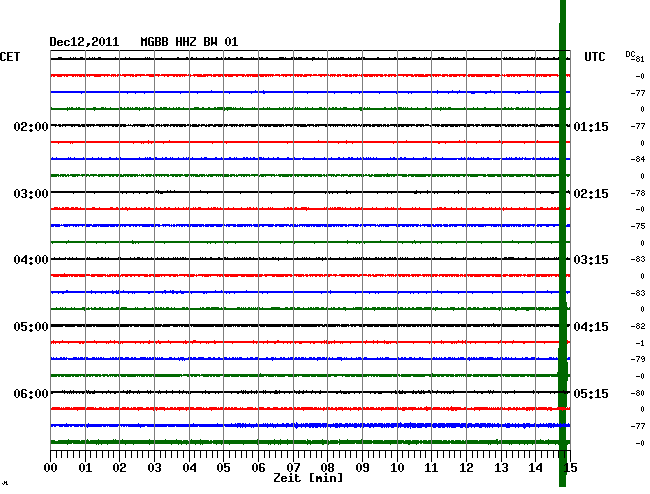Click the DC value -80
Screen dimensions: 650x494
(638, 393)
